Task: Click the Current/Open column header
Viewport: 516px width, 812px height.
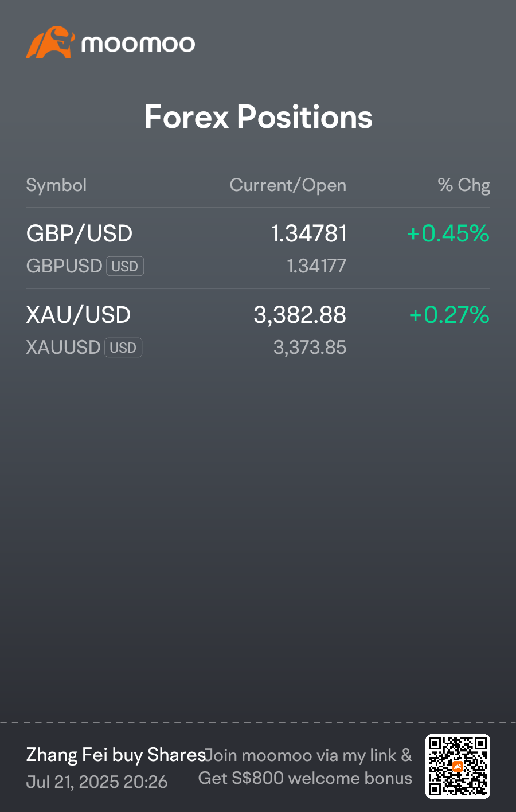Action: pyautogui.click(x=288, y=185)
